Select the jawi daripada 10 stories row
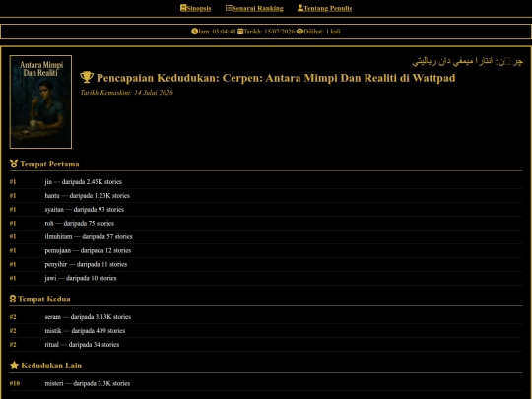532x399 pixels. click(266, 278)
